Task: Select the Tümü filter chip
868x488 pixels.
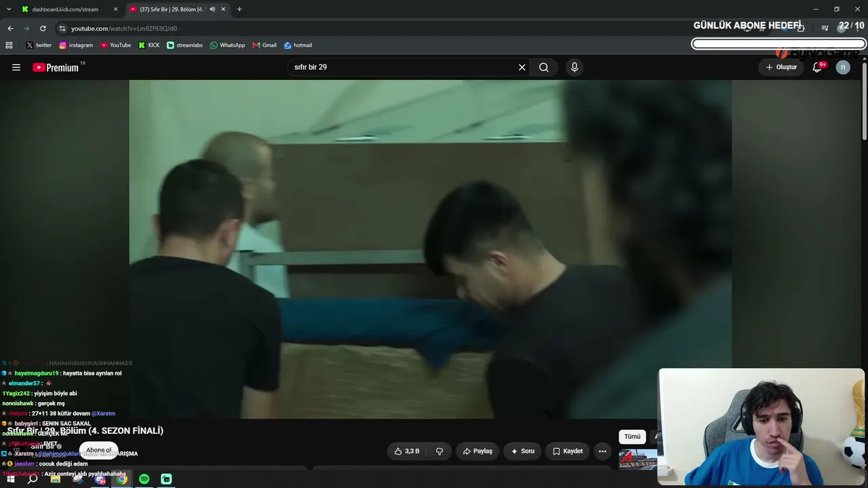Action: pos(632,436)
